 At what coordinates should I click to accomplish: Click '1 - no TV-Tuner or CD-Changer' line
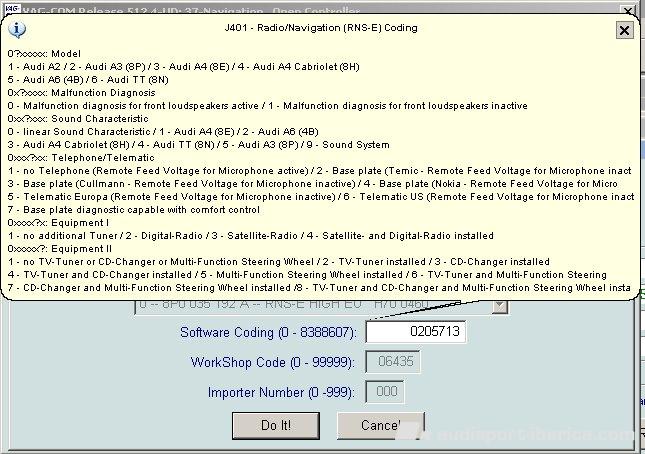pyautogui.click(x=278, y=262)
